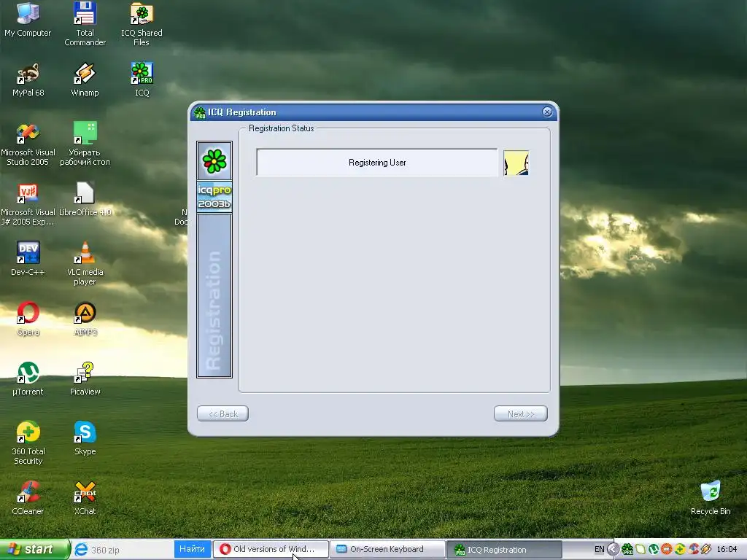Select Dev-C++ desktop shortcut
Image resolution: width=747 pixels, height=560 pixels.
(28, 259)
